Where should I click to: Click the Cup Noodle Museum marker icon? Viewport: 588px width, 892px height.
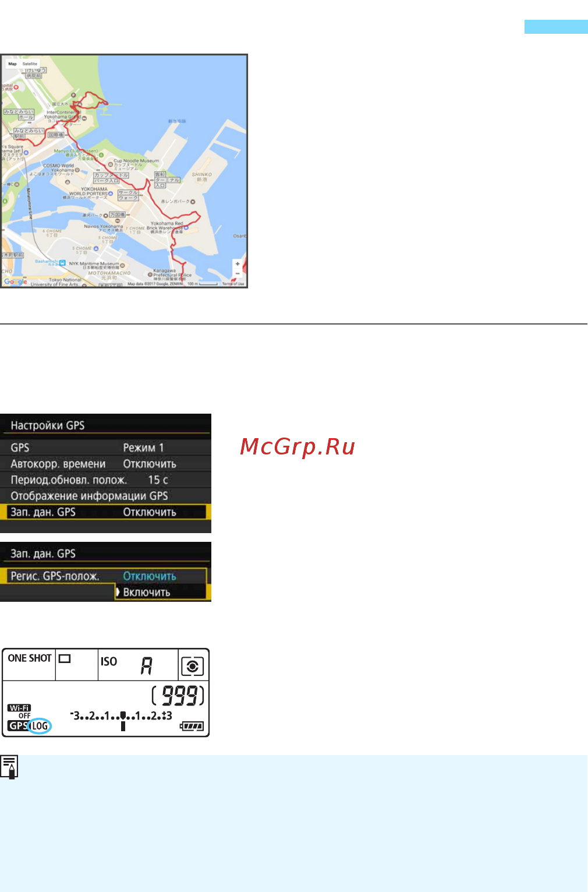[110, 164]
